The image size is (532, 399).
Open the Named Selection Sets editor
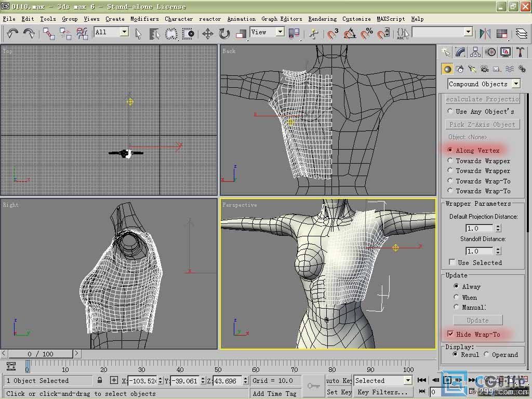[x=403, y=34]
